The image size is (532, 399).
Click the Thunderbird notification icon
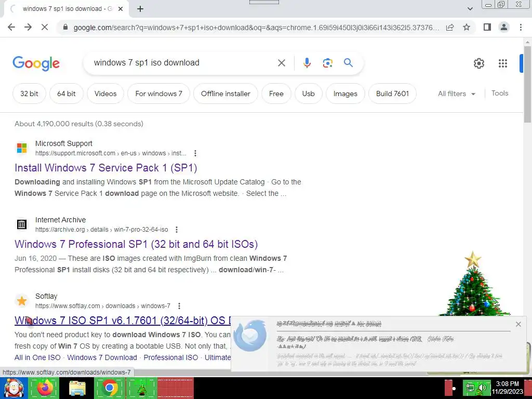pyautogui.click(x=250, y=336)
